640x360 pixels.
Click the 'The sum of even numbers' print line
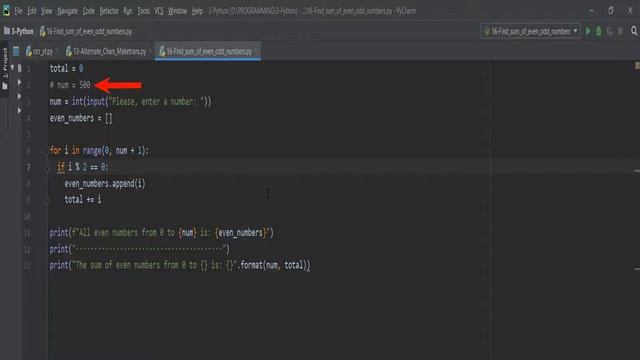pyautogui.click(x=180, y=265)
